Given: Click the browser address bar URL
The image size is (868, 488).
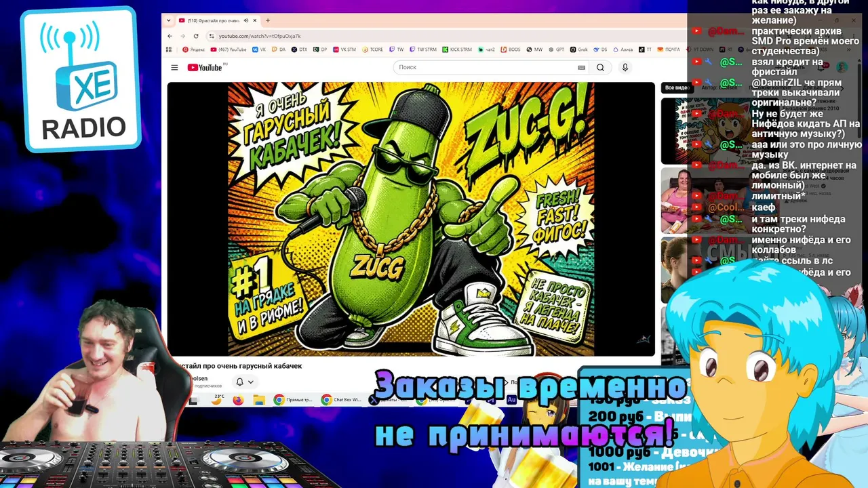Looking at the screenshot, I should [x=260, y=36].
